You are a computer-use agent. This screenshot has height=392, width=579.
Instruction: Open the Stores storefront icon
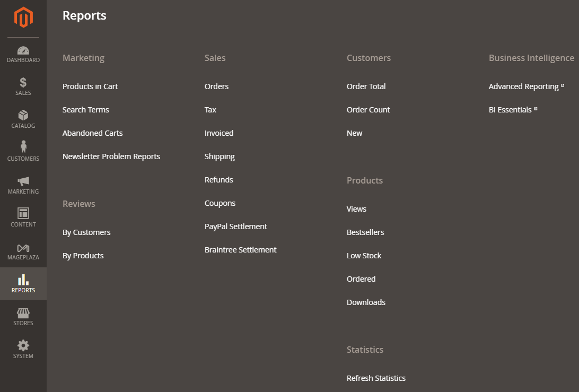point(23,313)
